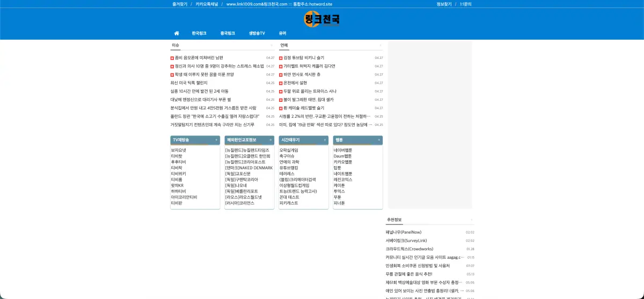
Task: Click the 즐겨찾기 link in top bar
Action: coord(179,4)
